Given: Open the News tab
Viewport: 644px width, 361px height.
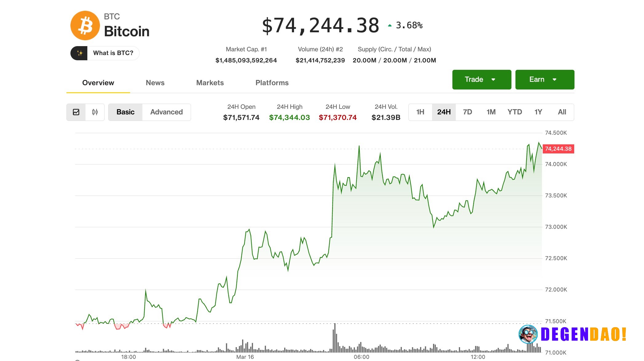Looking at the screenshot, I should tap(155, 82).
